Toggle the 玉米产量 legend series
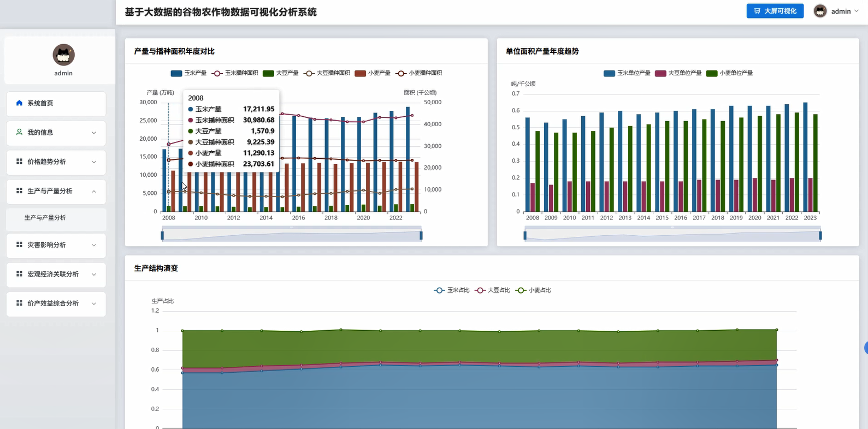The width and height of the screenshot is (868, 429). pyautogui.click(x=188, y=73)
